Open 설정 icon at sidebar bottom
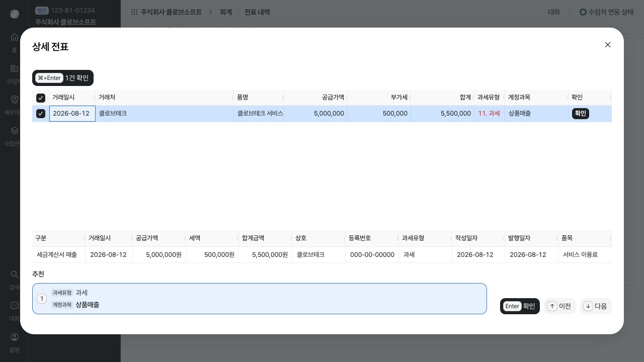This screenshot has width=644, height=362. 15,337
